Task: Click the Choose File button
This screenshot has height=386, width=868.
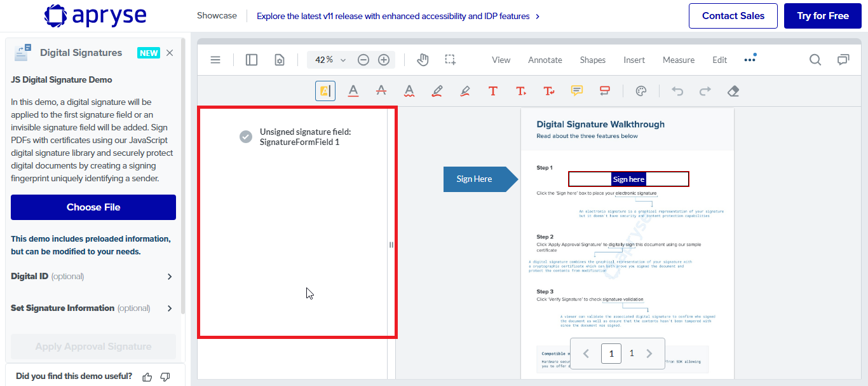Action: tap(93, 207)
